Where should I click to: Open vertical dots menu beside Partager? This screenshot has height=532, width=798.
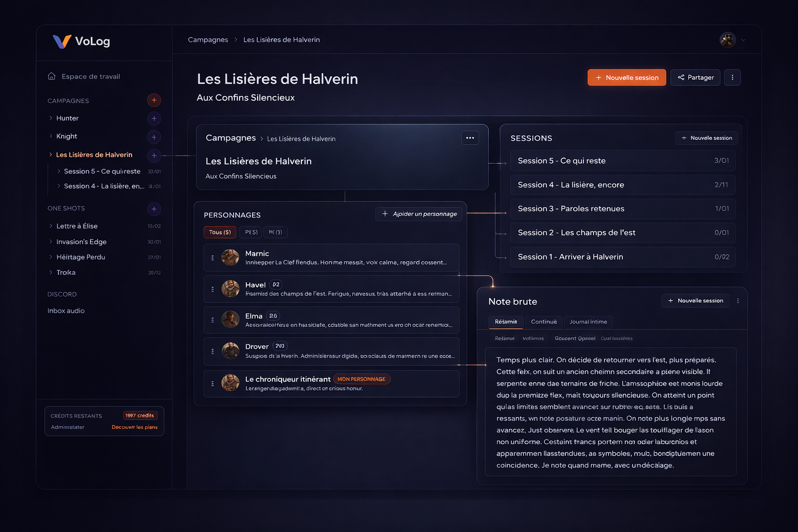(732, 77)
